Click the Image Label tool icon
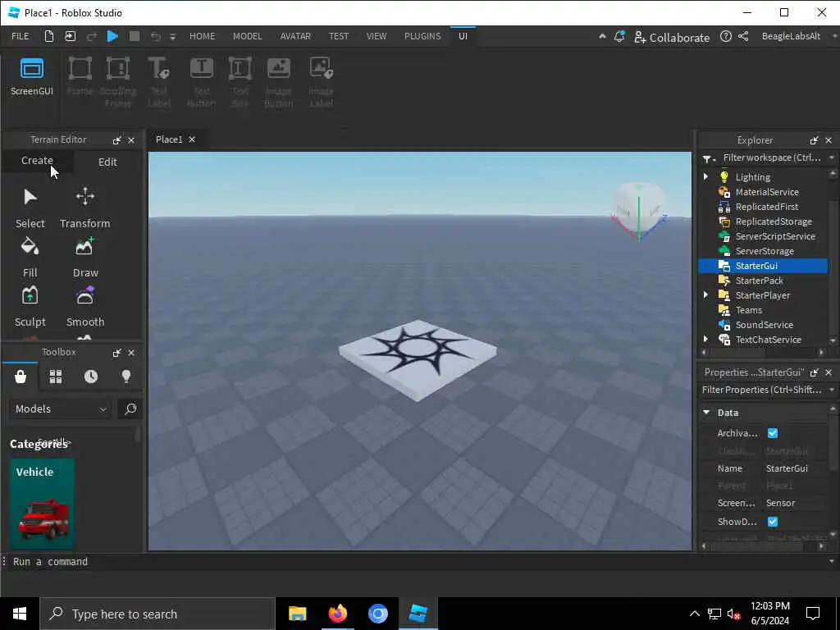Screen dimensions: 840x630 [x=322, y=69]
